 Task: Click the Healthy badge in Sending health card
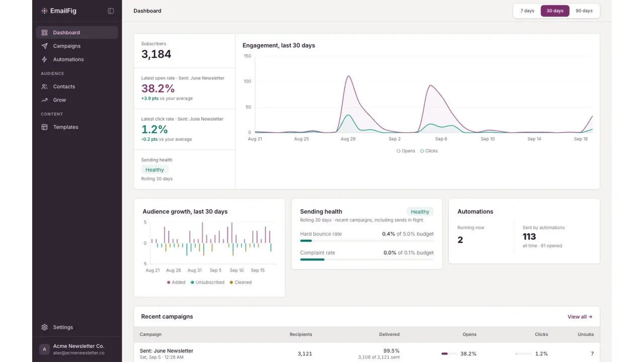(420, 212)
